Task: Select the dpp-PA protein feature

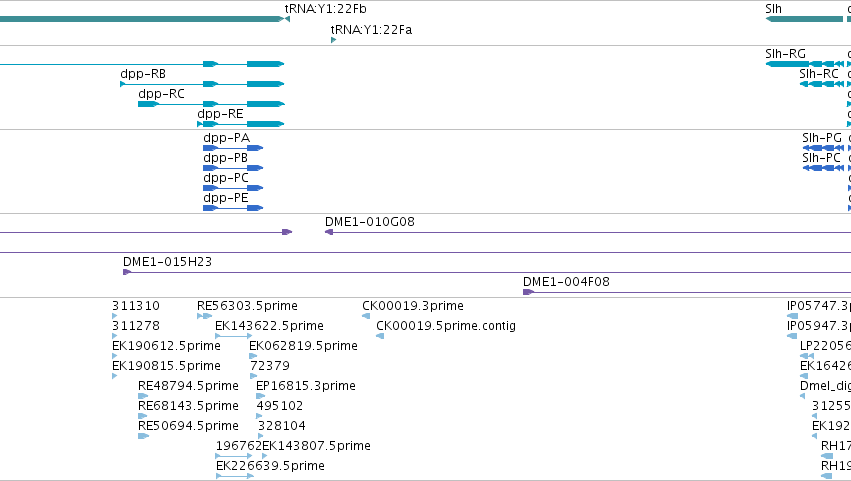Action: (x=233, y=148)
